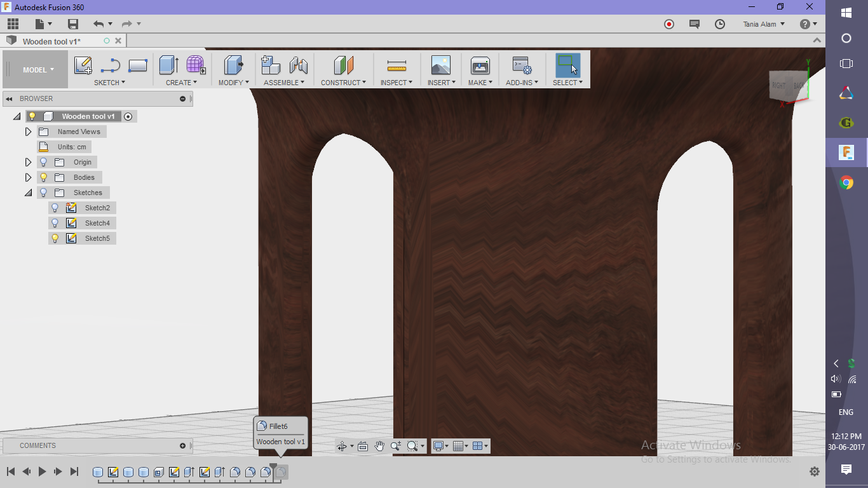Screen dimensions: 868x488
Task: Open the notifications speech bubble icon
Action: (x=695, y=24)
